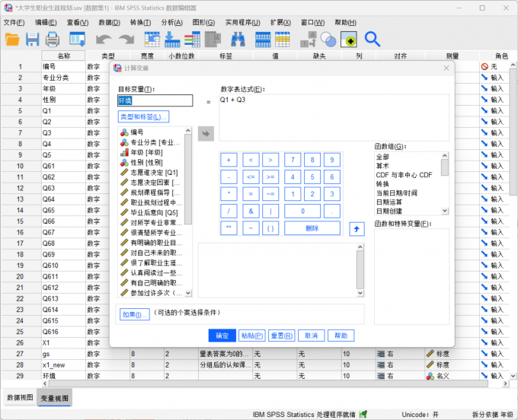
Task: Insert the plus operator
Action: coord(229,160)
